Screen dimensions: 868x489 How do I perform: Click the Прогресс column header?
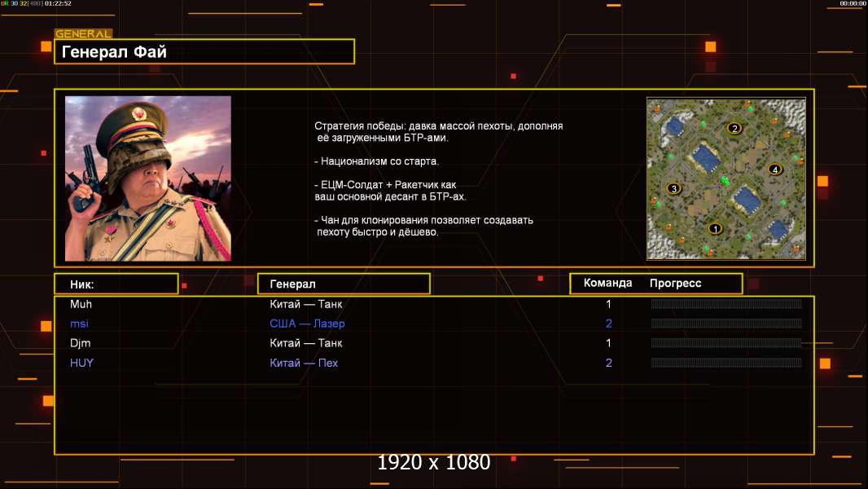675,284
